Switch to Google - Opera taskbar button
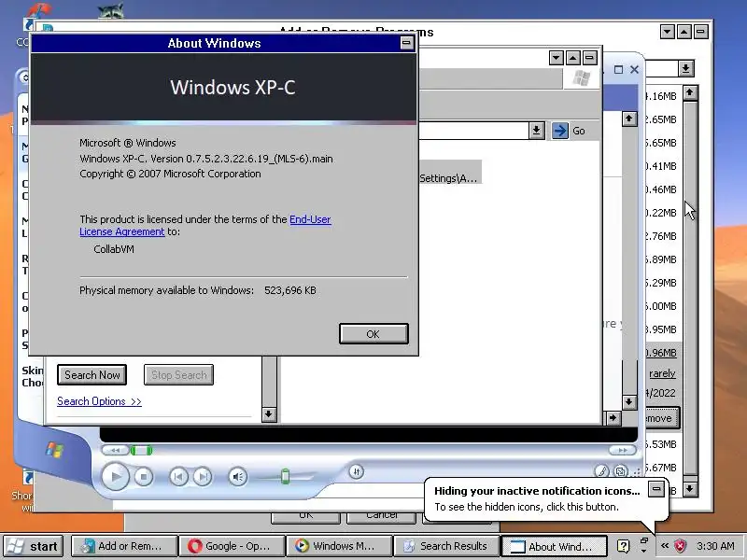The width and height of the screenshot is (747, 560). (232, 546)
